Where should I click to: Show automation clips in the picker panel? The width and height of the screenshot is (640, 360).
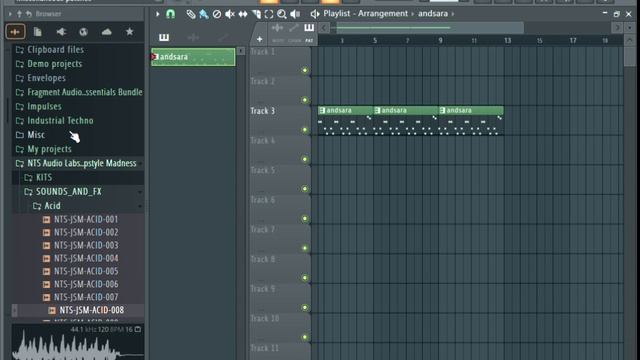point(223,38)
